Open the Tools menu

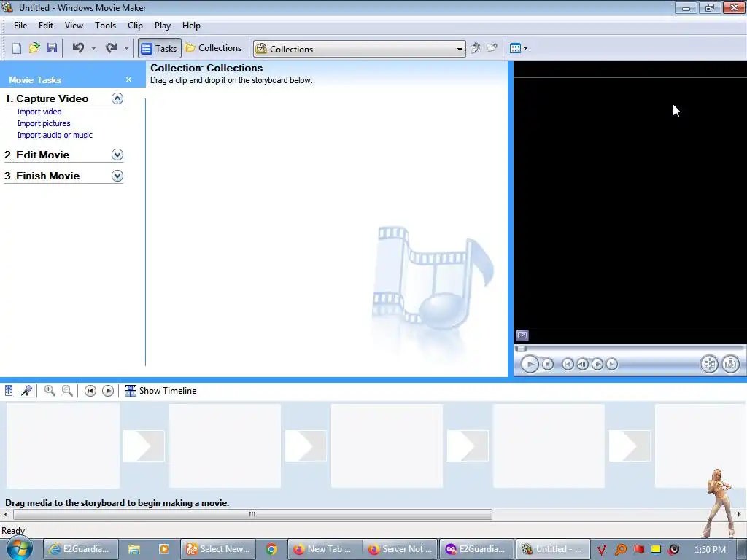(105, 26)
